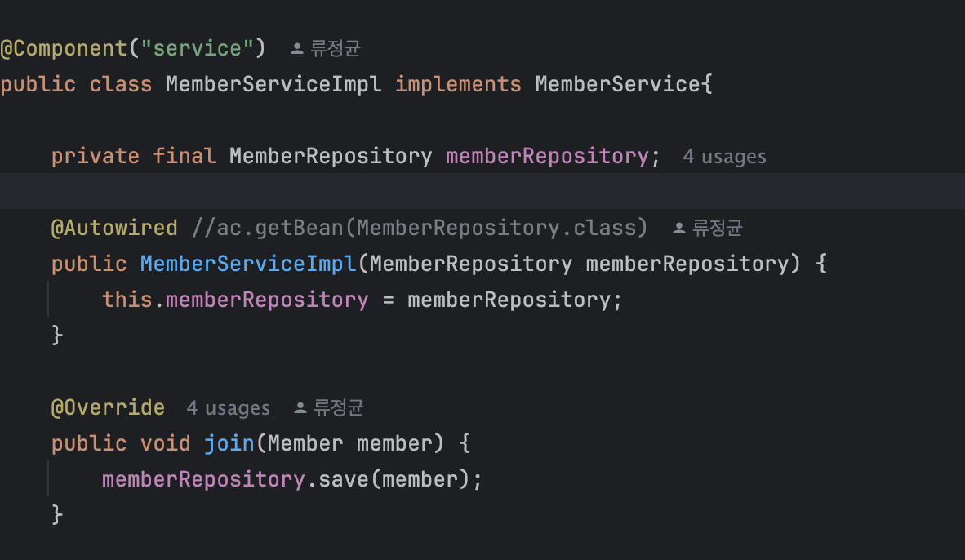Click author icon next to @Component annotation
965x560 pixels.
296,49
